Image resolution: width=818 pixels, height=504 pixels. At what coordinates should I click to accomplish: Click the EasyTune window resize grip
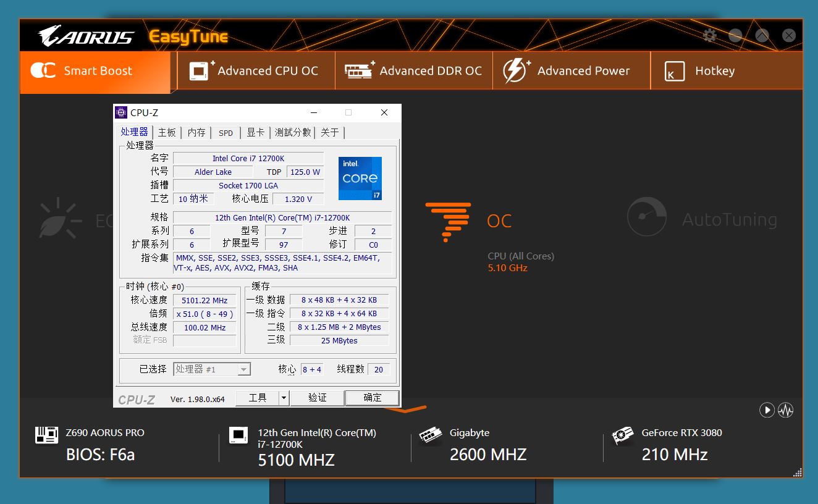pos(797,472)
